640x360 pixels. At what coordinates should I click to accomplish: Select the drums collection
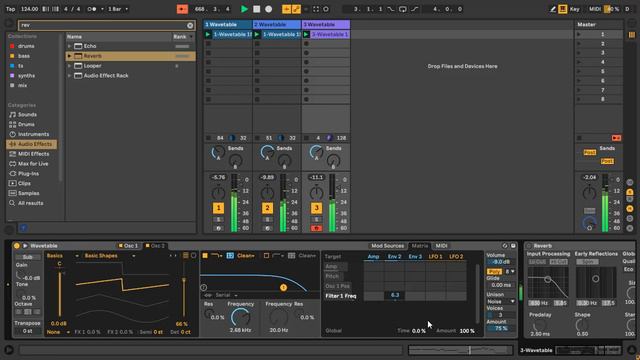(26, 46)
